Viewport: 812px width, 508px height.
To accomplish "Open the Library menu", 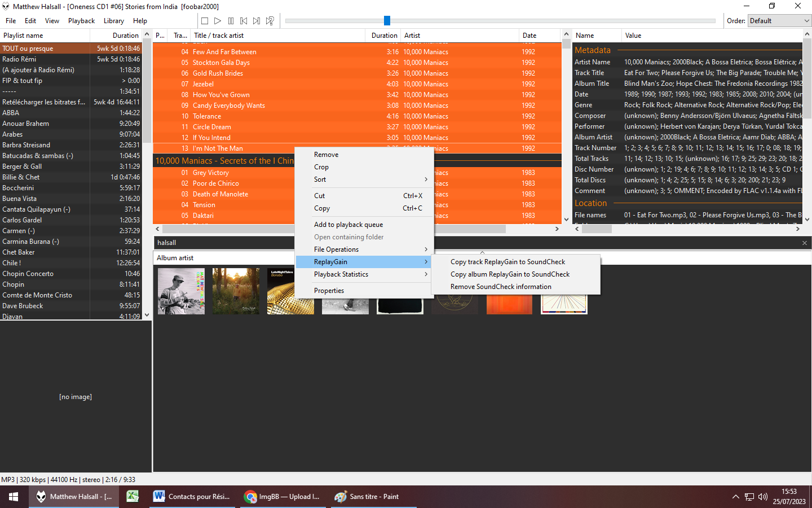I will [x=114, y=21].
